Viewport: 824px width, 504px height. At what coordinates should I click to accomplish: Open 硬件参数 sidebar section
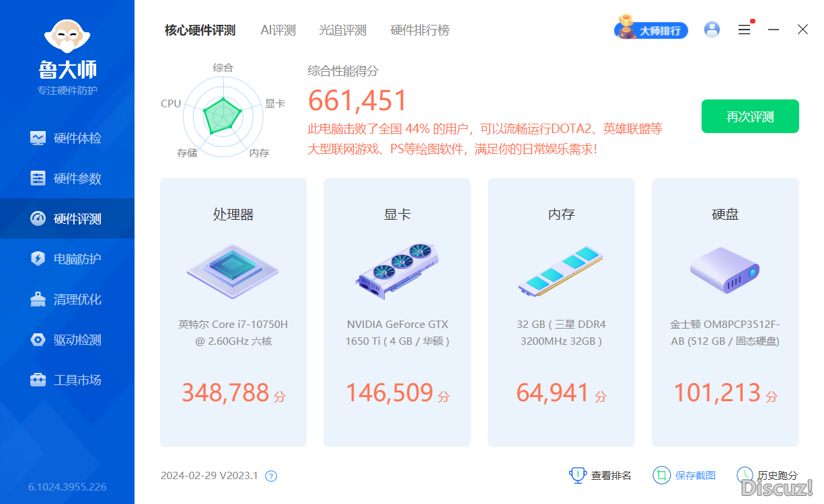click(x=67, y=179)
